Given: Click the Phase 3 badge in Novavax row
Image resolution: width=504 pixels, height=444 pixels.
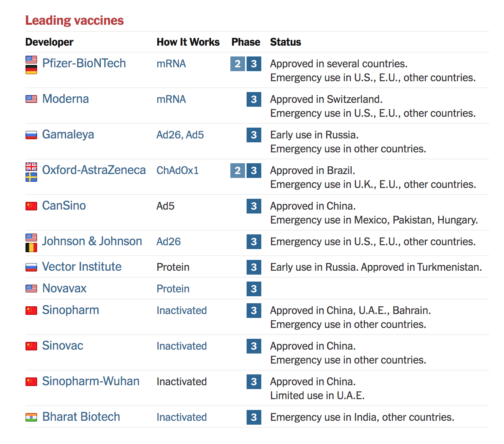Looking at the screenshot, I should [254, 289].
